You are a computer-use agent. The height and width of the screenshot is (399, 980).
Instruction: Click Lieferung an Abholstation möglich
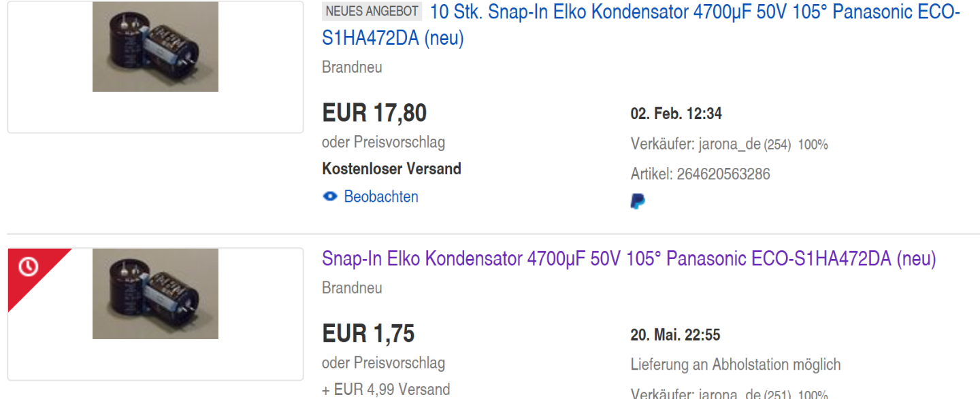pyautogui.click(x=735, y=364)
